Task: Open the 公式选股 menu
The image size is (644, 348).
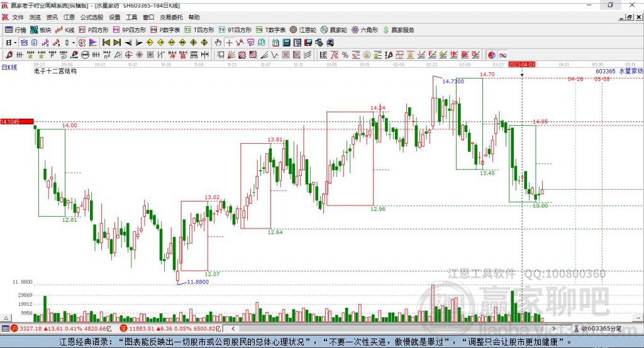Action: (x=92, y=17)
